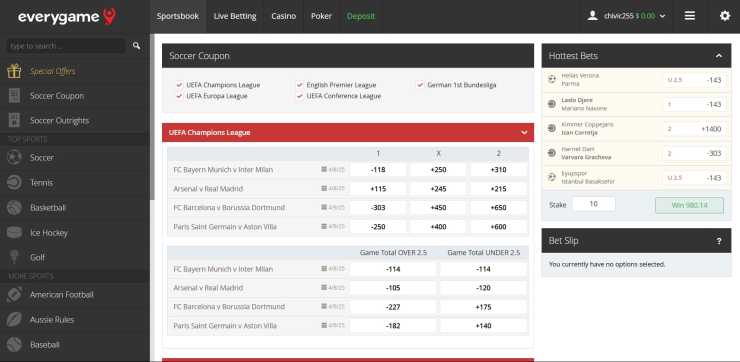
Task: Click the everygame logo
Action: [67, 17]
